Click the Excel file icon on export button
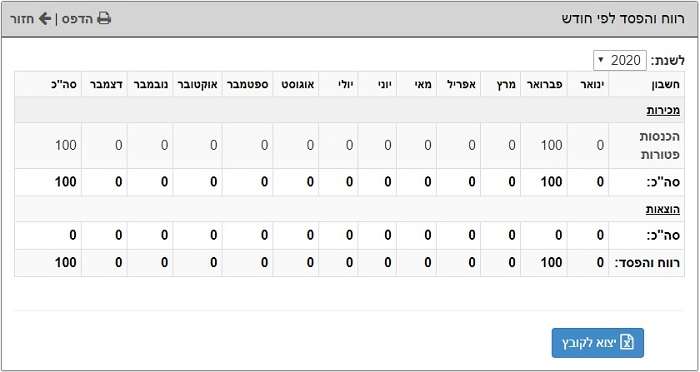The width and height of the screenshot is (700, 372). coord(627,343)
